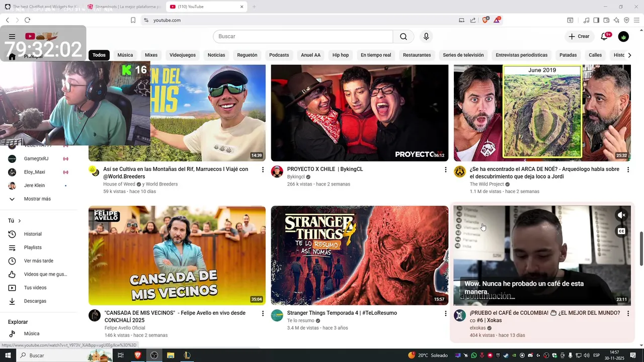Toggle the Brave sidebar panel icon

[x=596, y=20]
